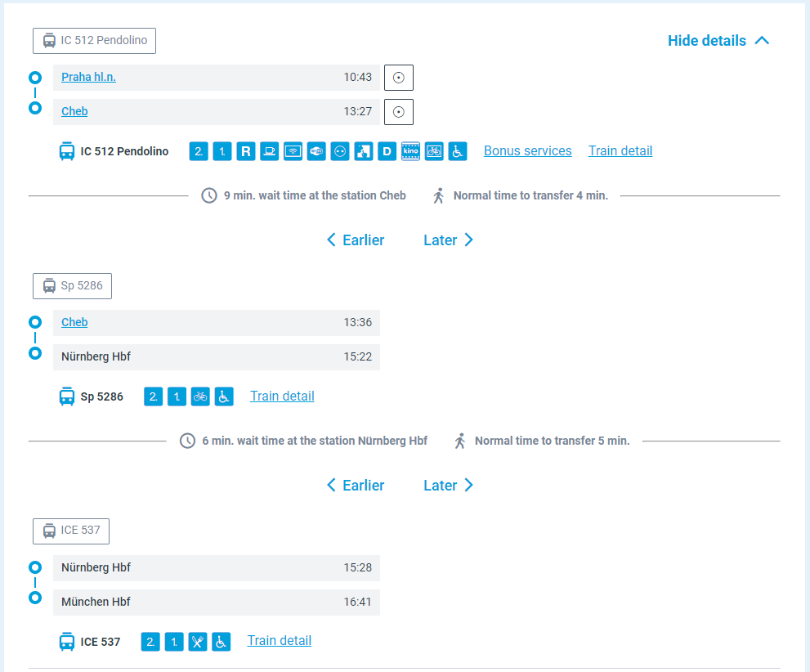The image size is (810, 672).
Task: Click the Normal time to transfer 5 min. text
Action: pos(553,441)
